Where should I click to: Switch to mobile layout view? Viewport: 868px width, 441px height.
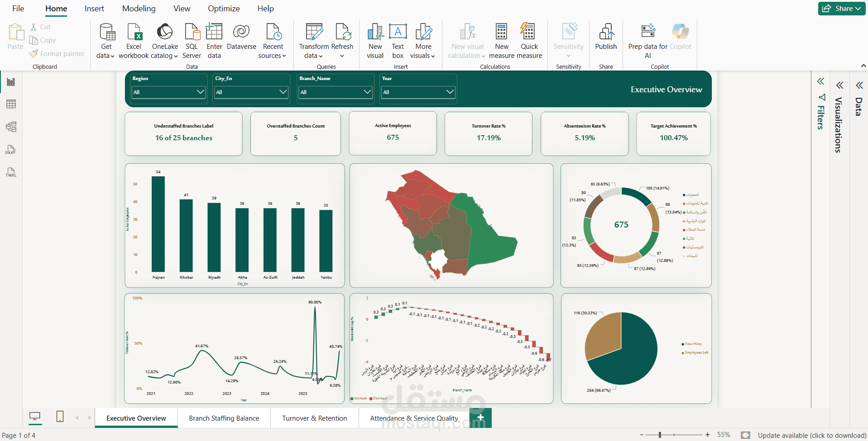tap(60, 417)
